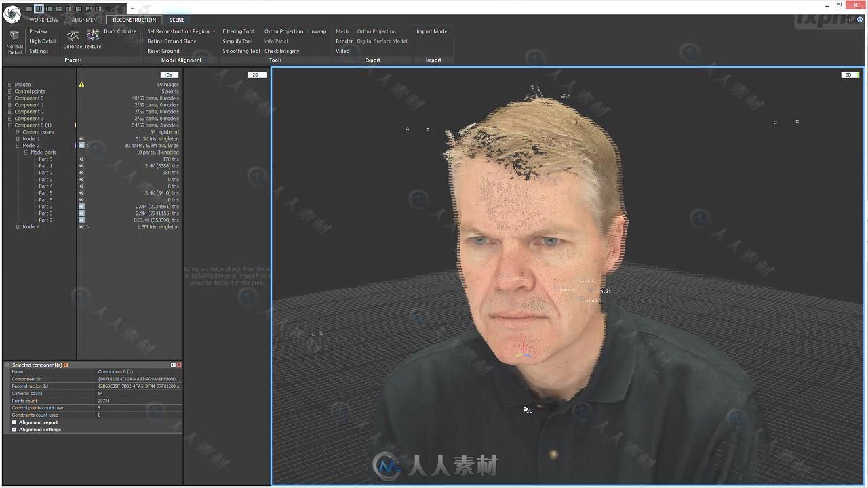Collapse the Selected component(s) panel header
The height and width of the screenshot is (488, 868).
(7, 365)
